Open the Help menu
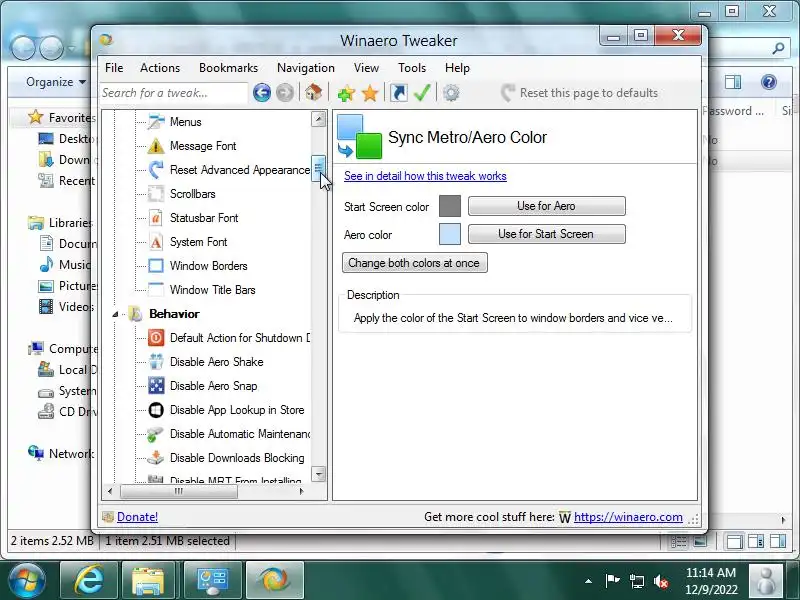800x600 pixels. pyautogui.click(x=457, y=68)
